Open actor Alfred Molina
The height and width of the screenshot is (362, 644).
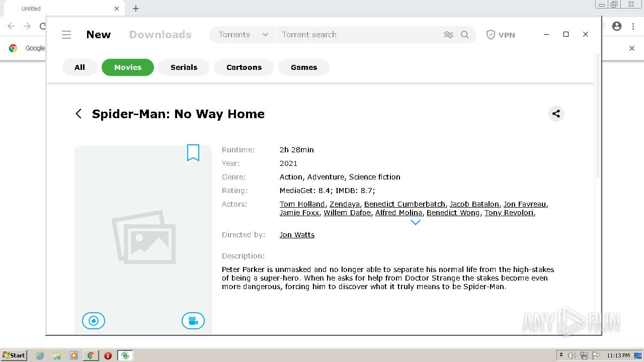pyautogui.click(x=398, y=213)
